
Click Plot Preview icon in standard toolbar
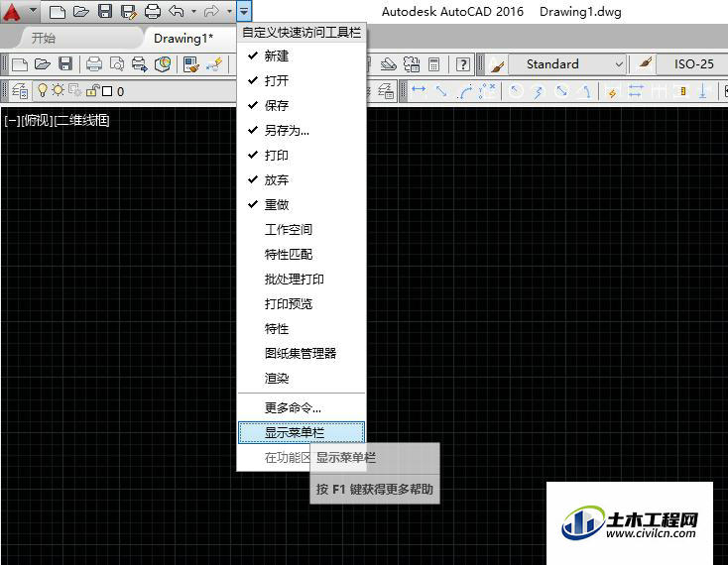[117, 64]
